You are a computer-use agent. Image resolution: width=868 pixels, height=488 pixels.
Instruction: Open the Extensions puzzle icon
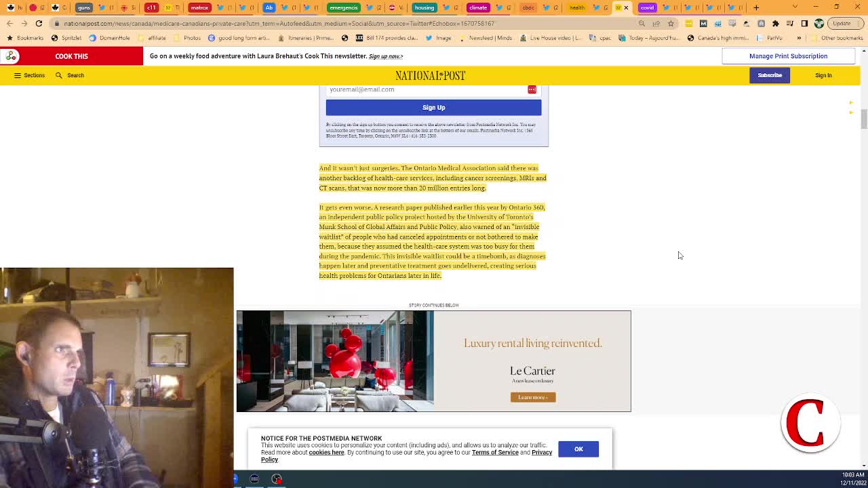[x=775, y=23]
